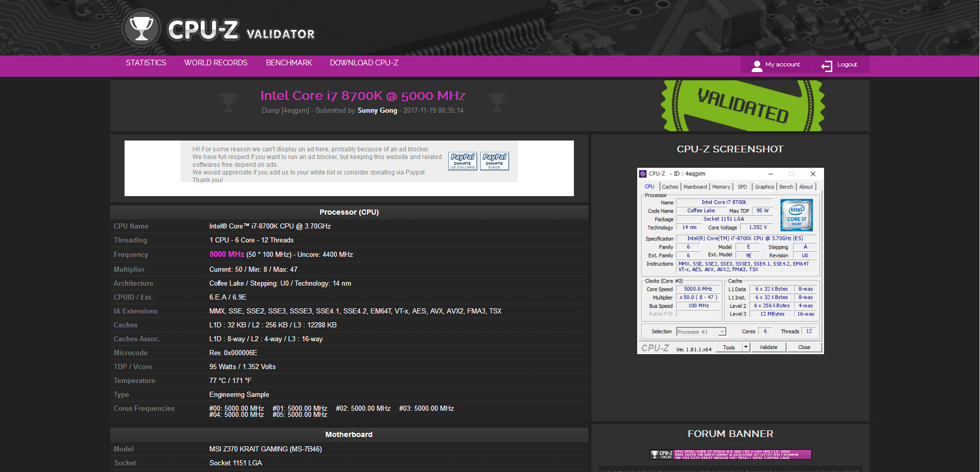Click the My account user icon
The image size is (980, 472).
click(757, 65)
